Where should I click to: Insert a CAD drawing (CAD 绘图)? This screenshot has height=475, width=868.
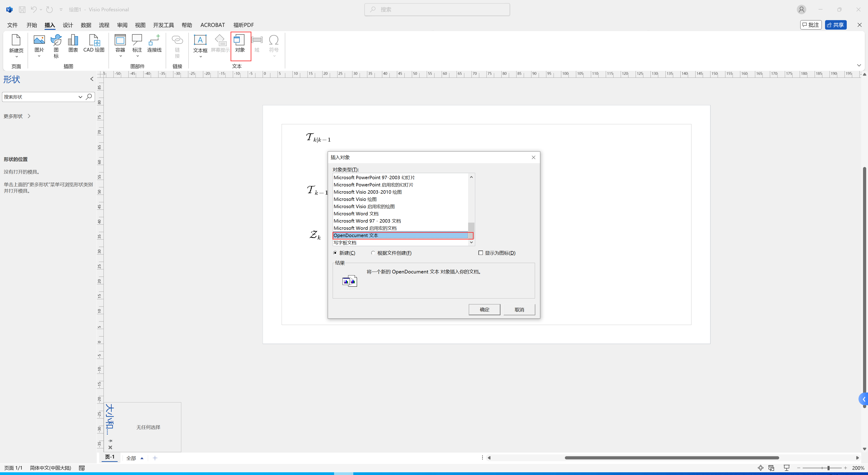point(94,40)
